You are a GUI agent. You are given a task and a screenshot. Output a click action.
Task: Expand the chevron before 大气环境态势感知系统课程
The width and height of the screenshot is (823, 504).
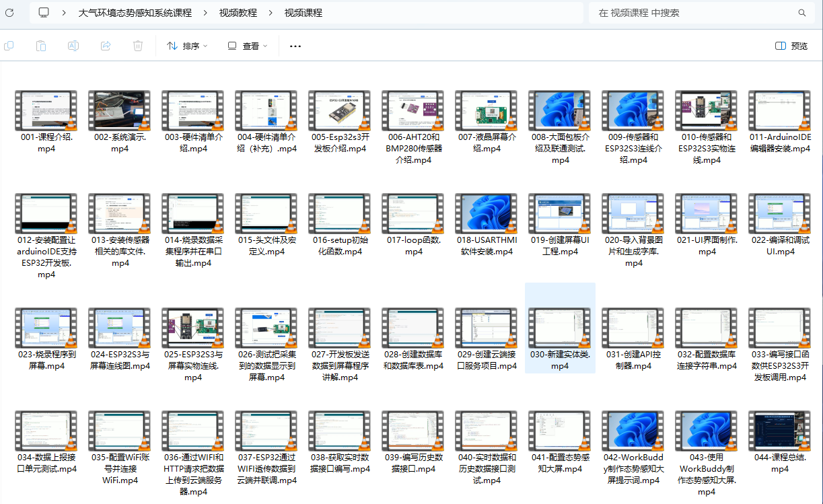[x=64, y=13]
